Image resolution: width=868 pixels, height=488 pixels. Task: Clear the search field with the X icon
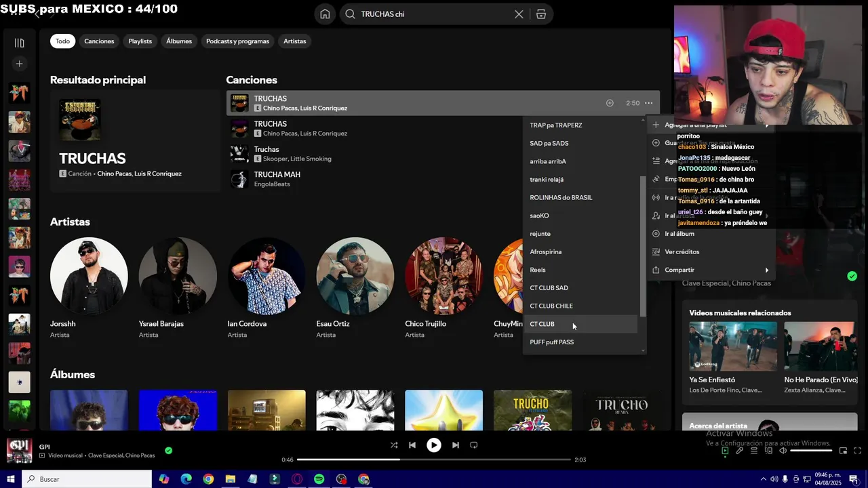click(x=519, y=14)
